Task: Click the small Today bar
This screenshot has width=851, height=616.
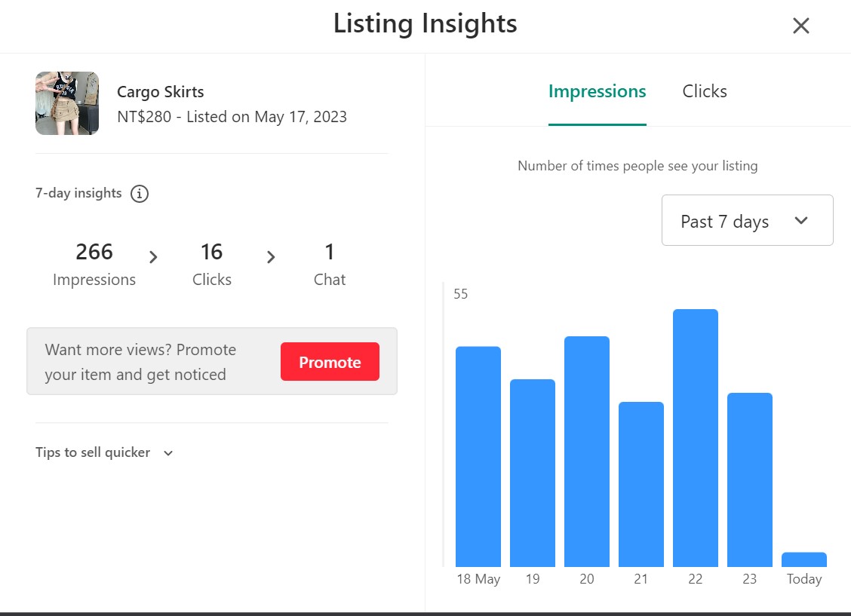Action: [804, 559]
